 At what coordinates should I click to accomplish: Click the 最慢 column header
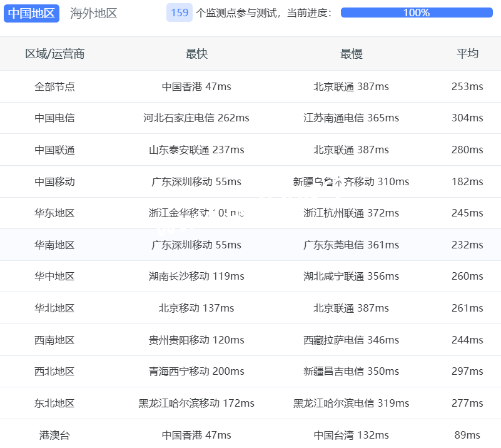pyautogui.click(x=351, y=54)
